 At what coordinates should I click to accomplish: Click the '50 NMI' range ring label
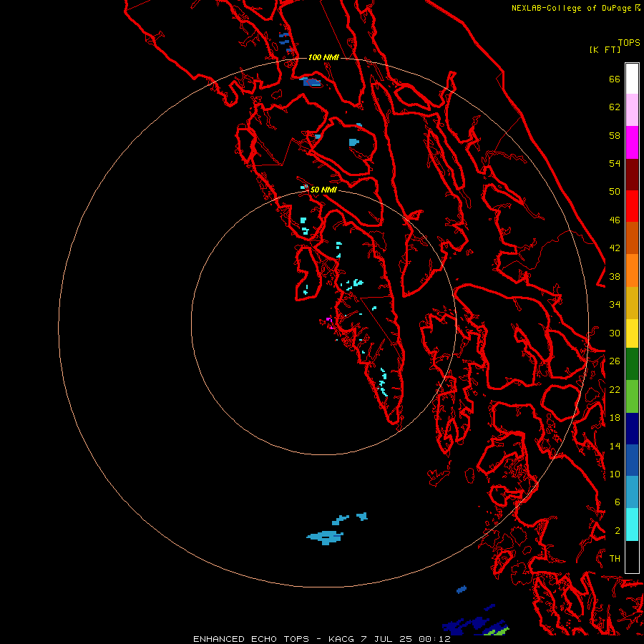(x=323, y=190)
